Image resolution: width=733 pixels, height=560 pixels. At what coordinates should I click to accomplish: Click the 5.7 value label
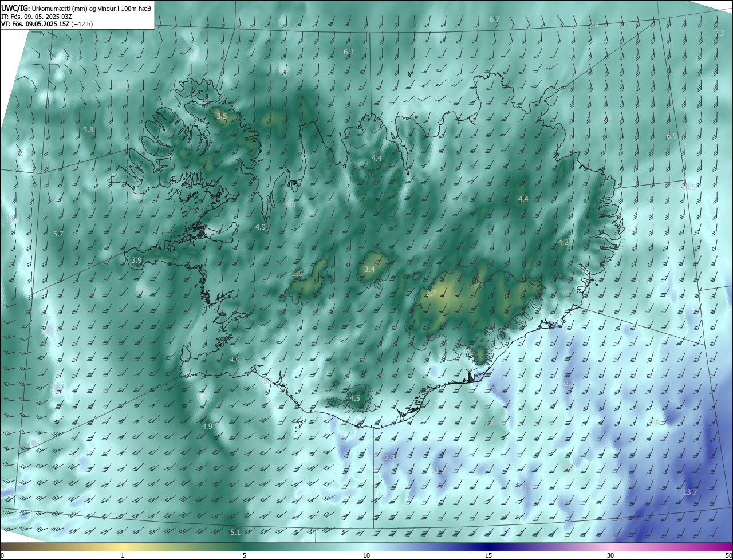(58, 234)
